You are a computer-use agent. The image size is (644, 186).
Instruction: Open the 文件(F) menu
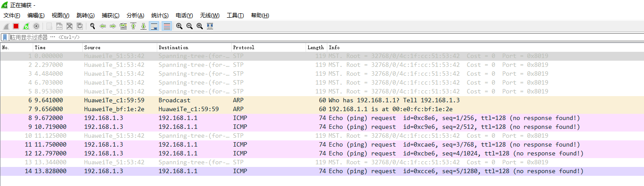[x=12, y=15]
